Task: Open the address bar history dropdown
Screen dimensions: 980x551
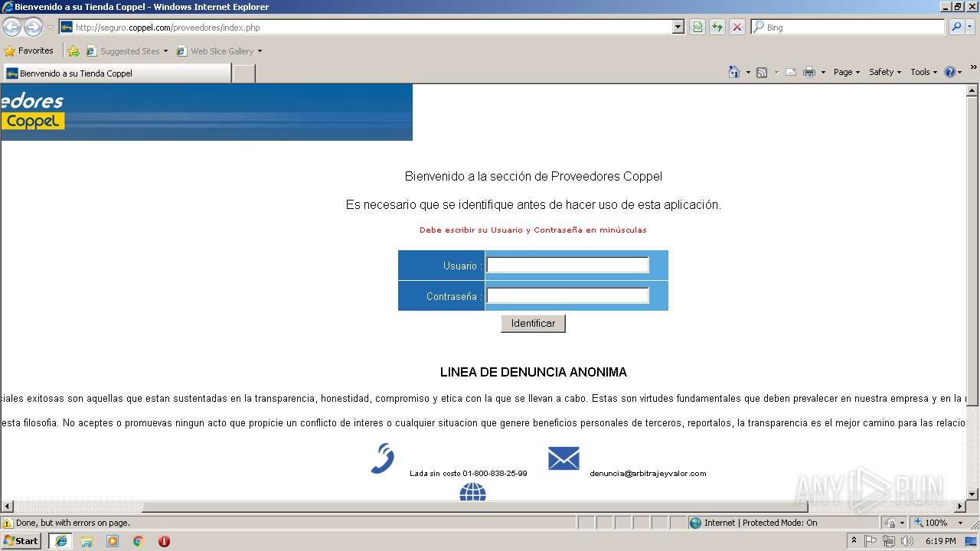Action: pos(678,27)
